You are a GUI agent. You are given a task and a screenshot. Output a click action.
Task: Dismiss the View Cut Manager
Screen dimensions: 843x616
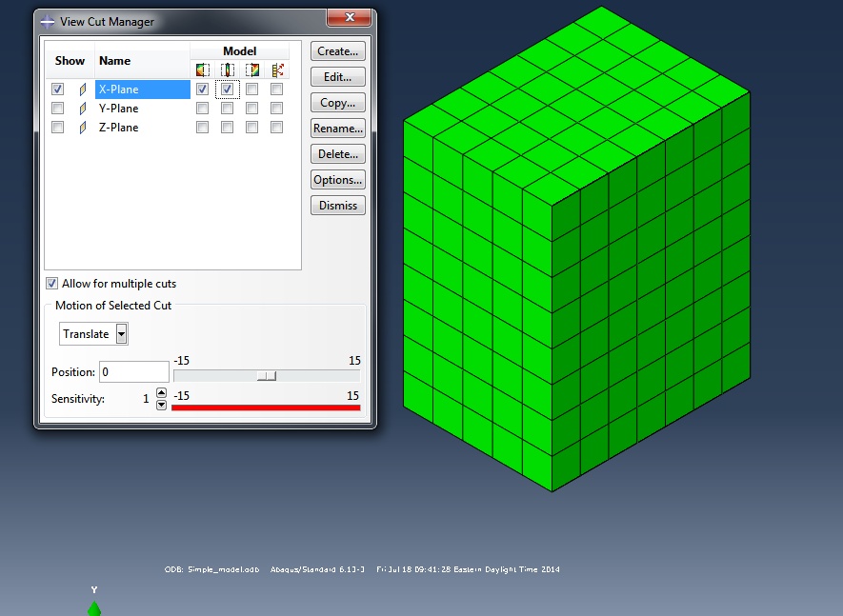[x=337, y=206]
